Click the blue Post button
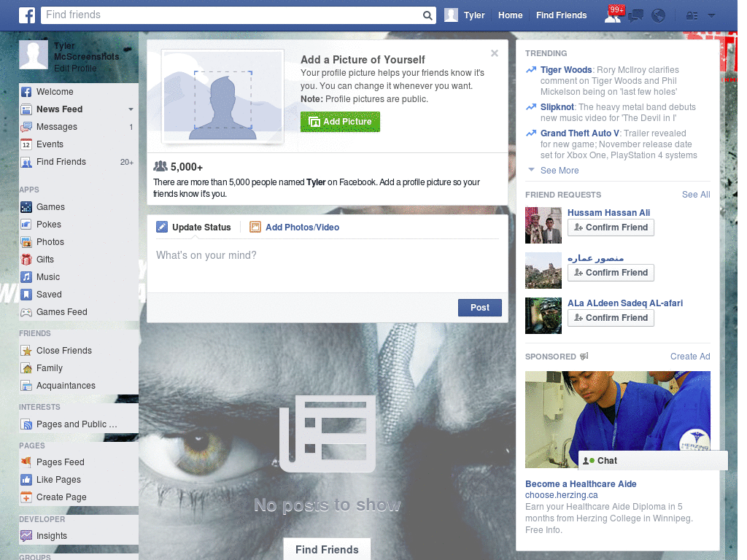Viewport: 747px width, 560px height. click(480, 308)
